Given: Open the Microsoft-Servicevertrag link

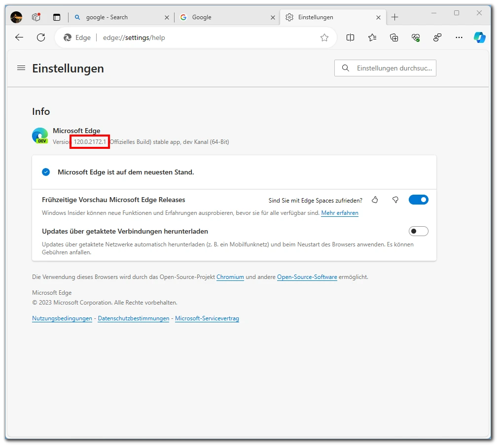Looking at the screenshot, I should click(x=207, y=318).
